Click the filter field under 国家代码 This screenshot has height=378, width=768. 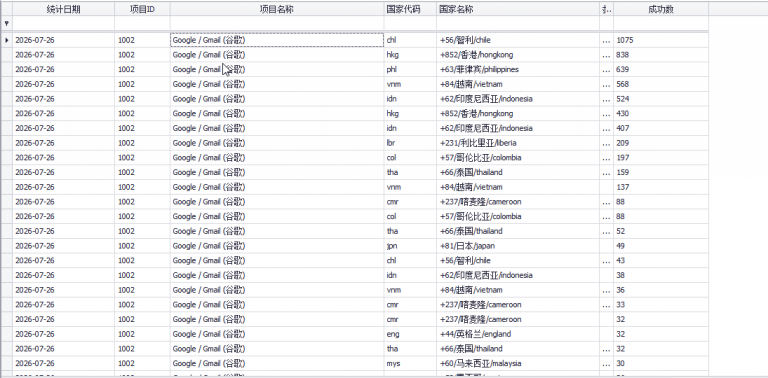pos(410,23)
